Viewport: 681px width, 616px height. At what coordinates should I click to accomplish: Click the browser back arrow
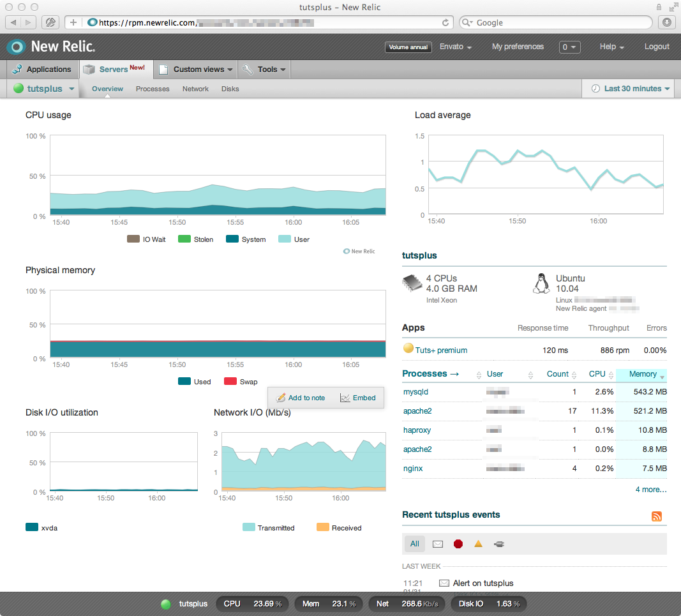coord(13,22)
